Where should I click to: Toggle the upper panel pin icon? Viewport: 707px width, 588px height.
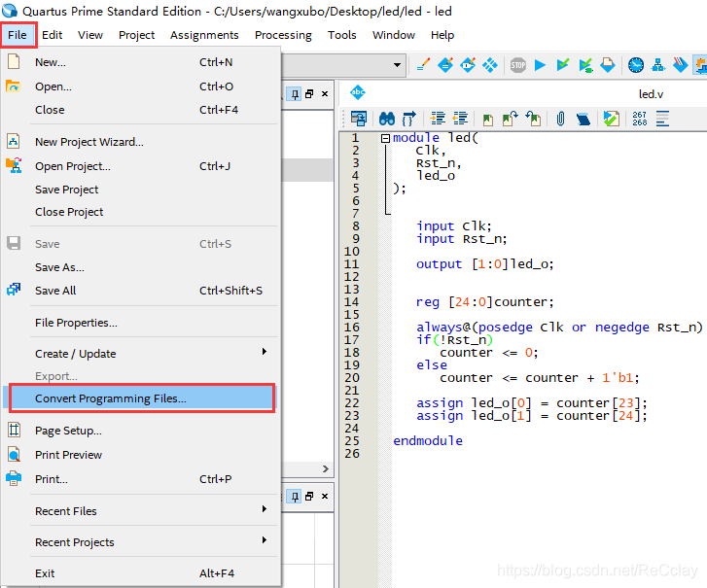click(295, 94)
